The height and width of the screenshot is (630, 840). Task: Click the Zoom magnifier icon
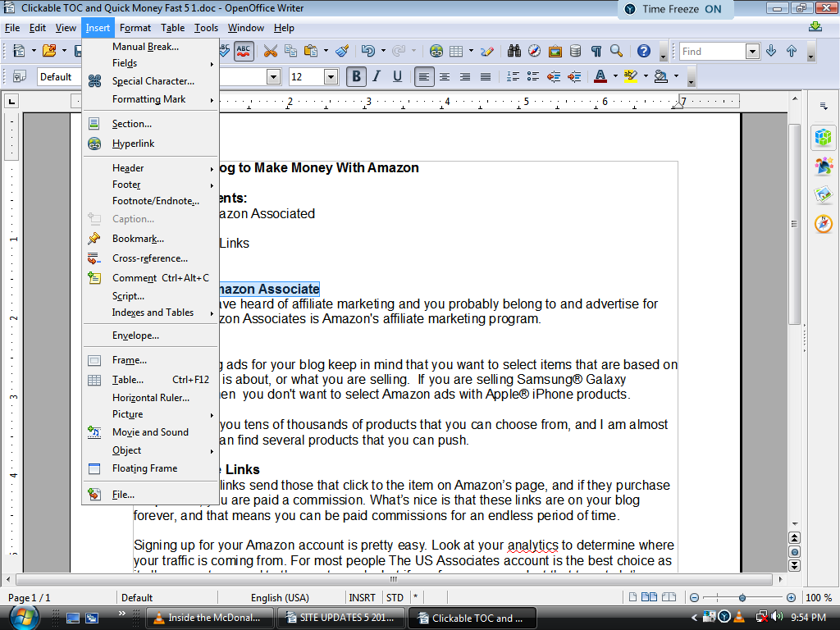coord(617,51)
